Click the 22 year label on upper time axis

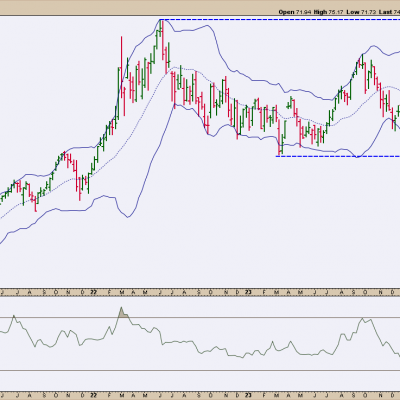click(x=93, y=292)
